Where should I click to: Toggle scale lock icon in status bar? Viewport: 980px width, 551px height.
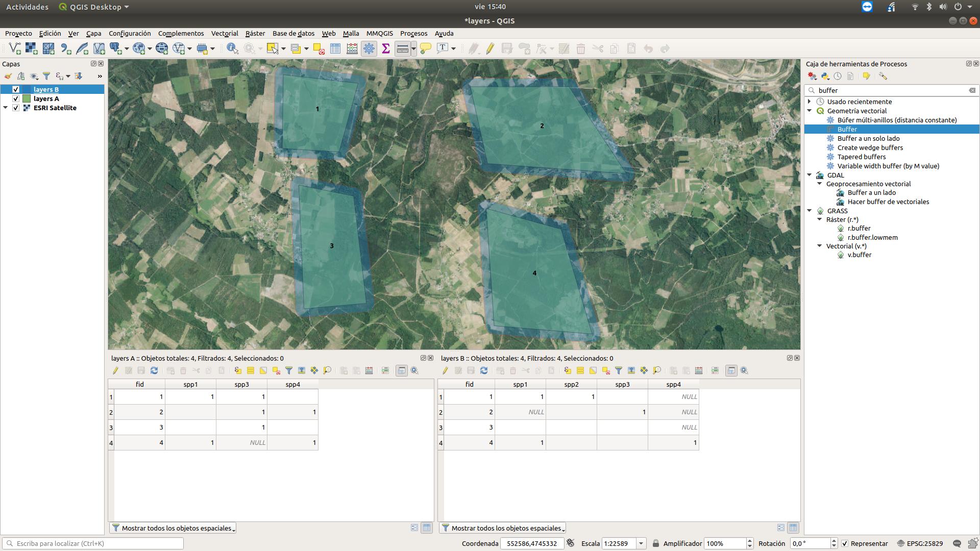[x=656, y=543]
